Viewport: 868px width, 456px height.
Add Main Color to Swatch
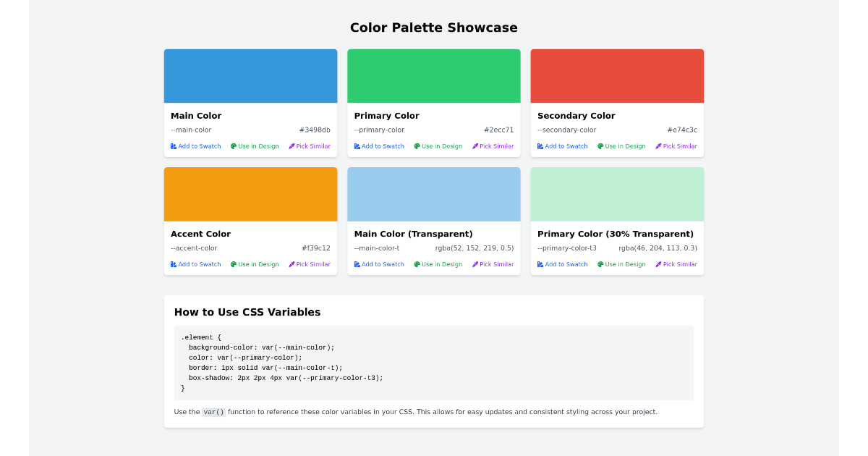point(195,145)
